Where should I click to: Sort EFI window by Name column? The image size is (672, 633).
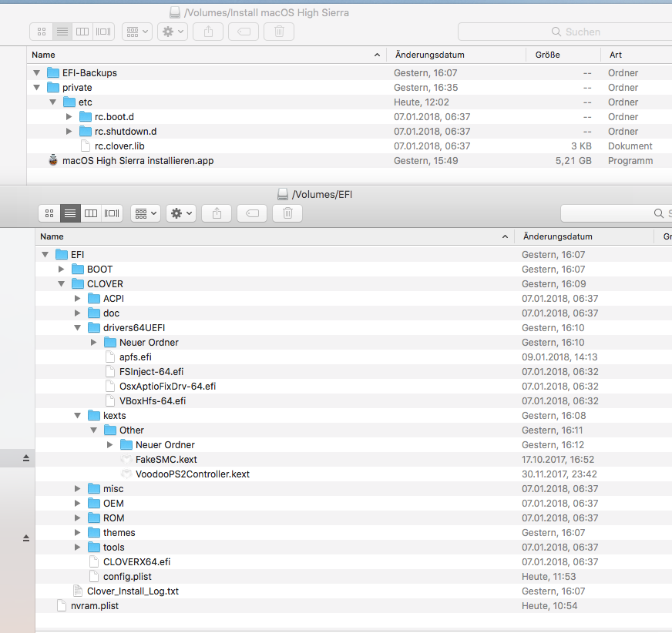pos(274,236)
